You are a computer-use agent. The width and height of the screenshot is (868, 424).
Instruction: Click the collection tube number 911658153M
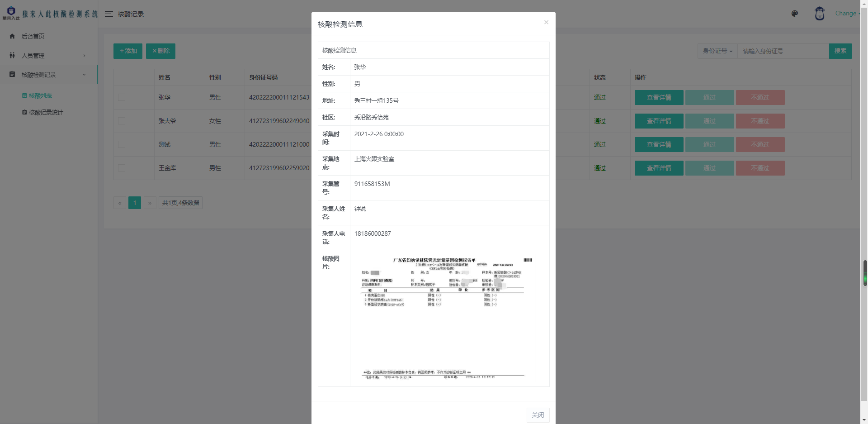pos(372,184)
